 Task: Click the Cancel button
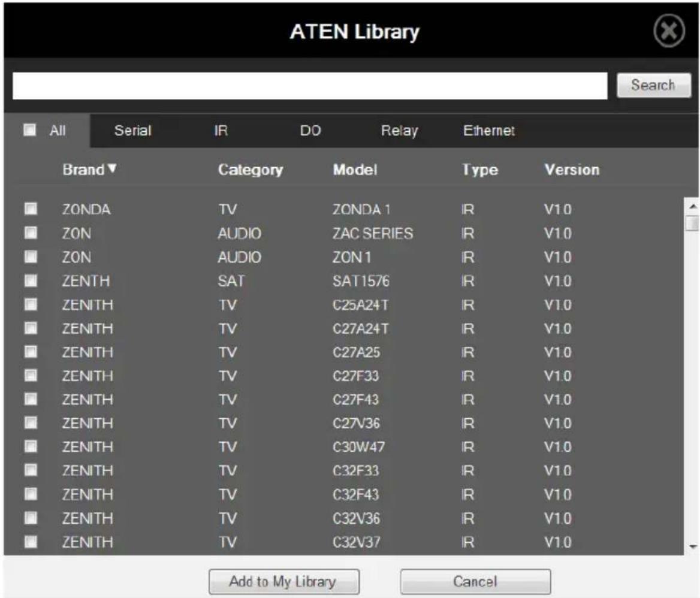point(475,581)
